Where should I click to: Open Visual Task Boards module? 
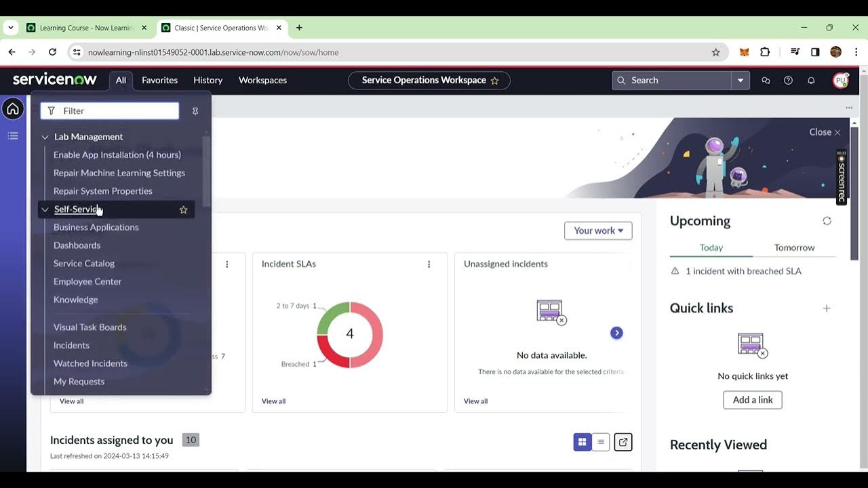tap(90, 327)
